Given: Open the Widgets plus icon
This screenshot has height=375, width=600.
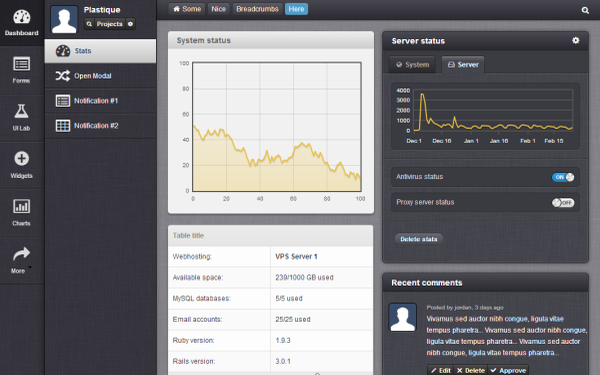Looking at the screenshot, I should click(x=21, y=158).
